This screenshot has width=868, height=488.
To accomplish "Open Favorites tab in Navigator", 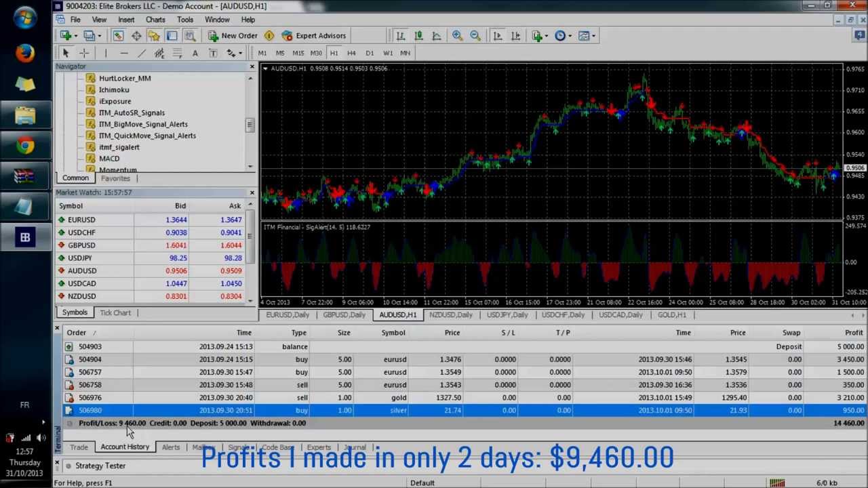I will click(115, 178).
